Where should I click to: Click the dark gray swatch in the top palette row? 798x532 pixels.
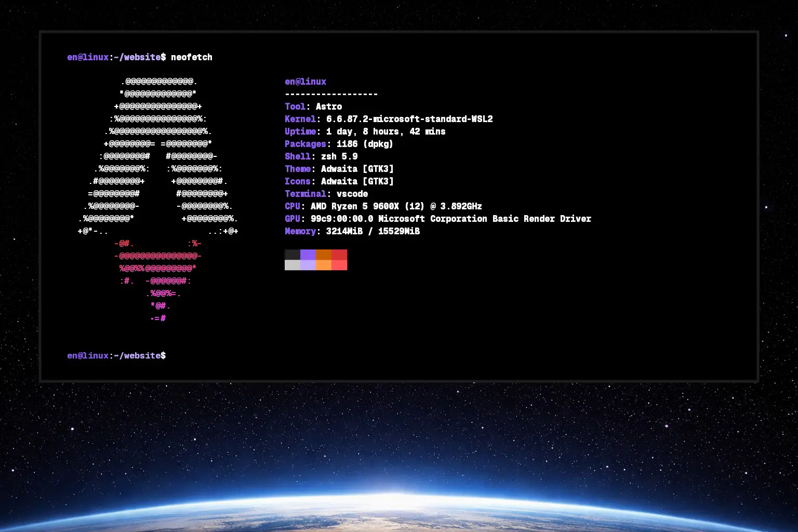tap(292, 255)
